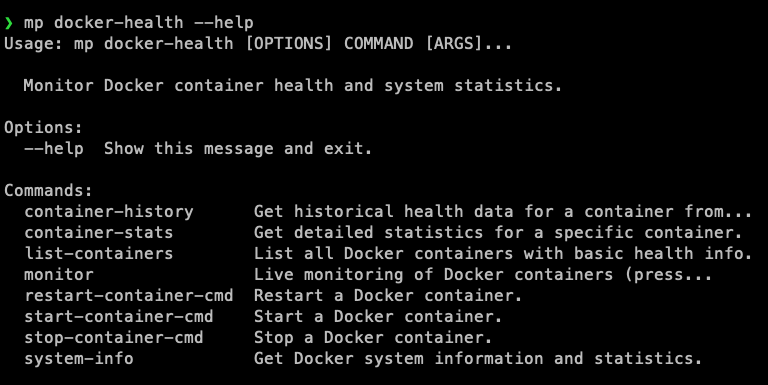
Task: Click the text Show this message and exit
Action: click(238, 148)
